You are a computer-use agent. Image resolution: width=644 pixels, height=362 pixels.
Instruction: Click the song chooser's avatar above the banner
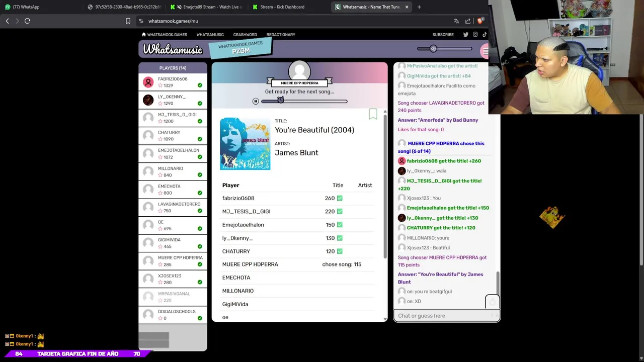(x=299, y=71)
